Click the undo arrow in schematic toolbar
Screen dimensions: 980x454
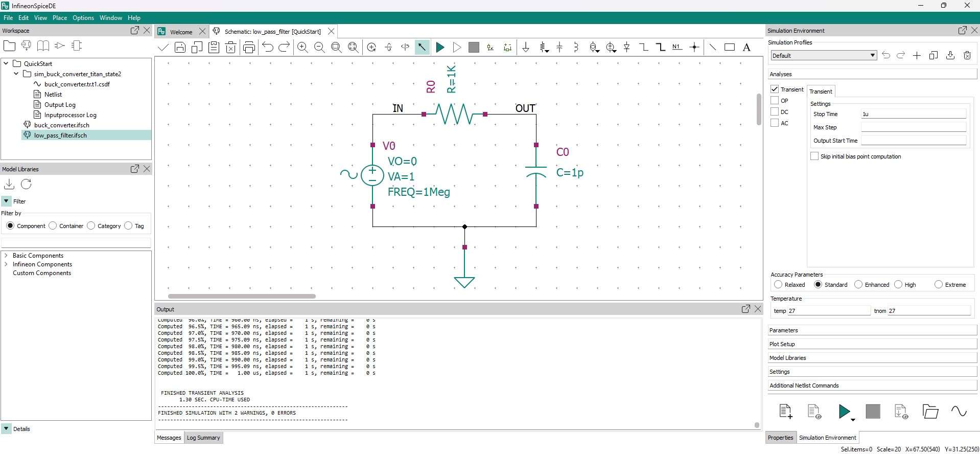[x=267, y=48]
